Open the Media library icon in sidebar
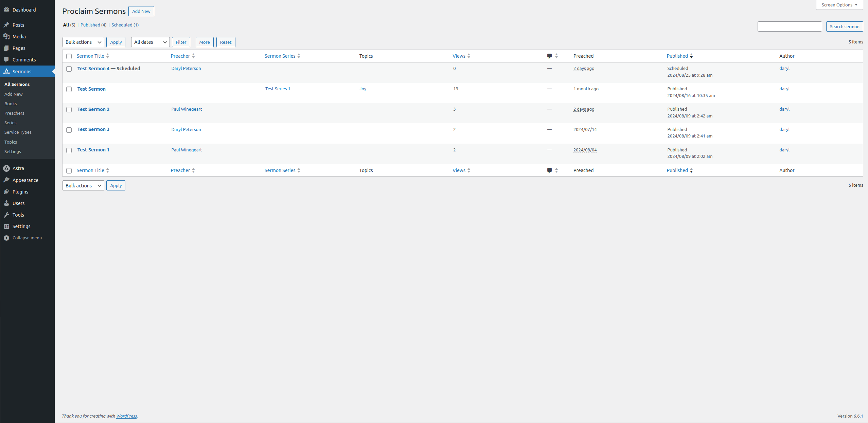Screen dimensions: 868x423 coord(7,36)
